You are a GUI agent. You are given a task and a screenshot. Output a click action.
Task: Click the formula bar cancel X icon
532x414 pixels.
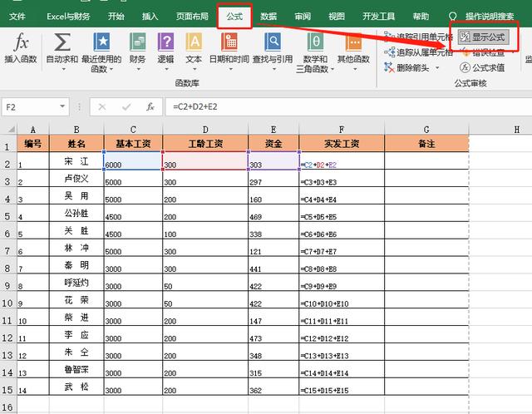coord(102,107)
